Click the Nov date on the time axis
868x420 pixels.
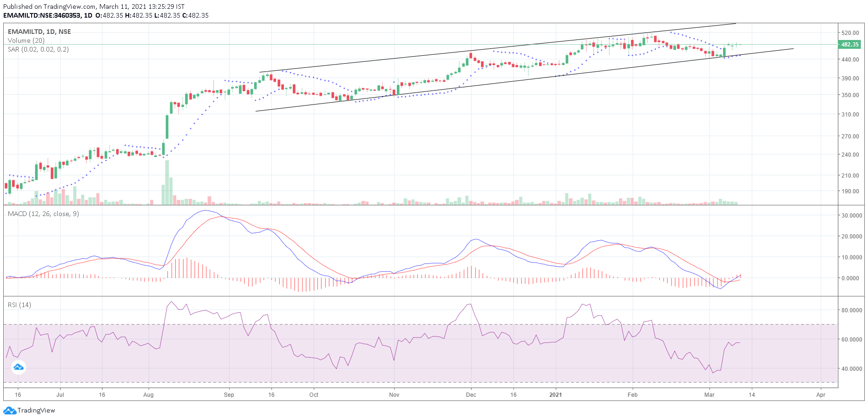tap(394, 395)
